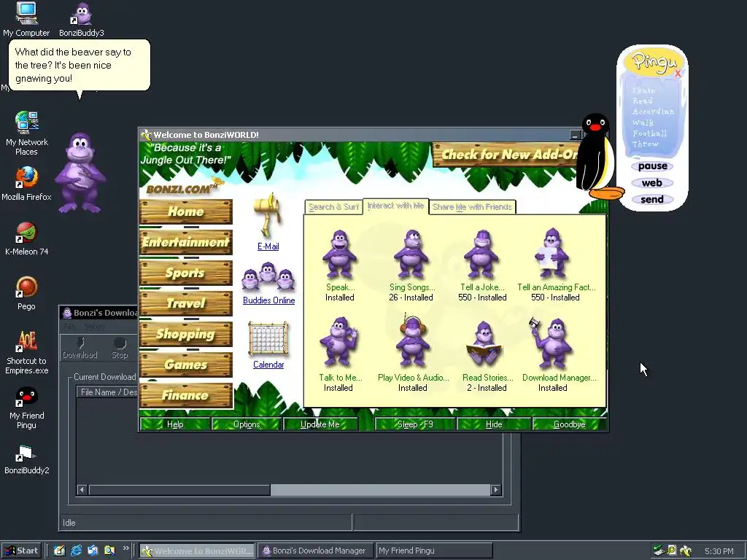Screen dimensions: 747x560
Task: Open the Speak... Bonzi feature icon
Action: [340, 254]
